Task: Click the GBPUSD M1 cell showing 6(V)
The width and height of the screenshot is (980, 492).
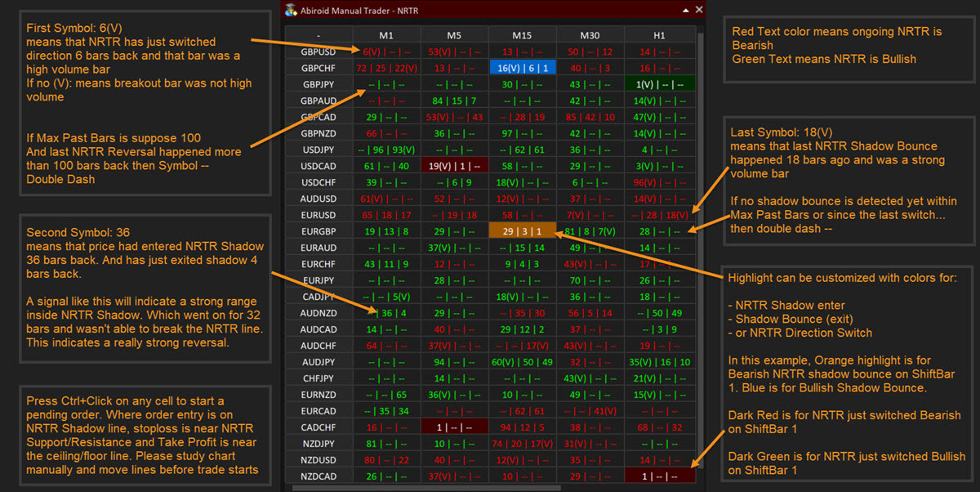Action: [x=386, y=51]
